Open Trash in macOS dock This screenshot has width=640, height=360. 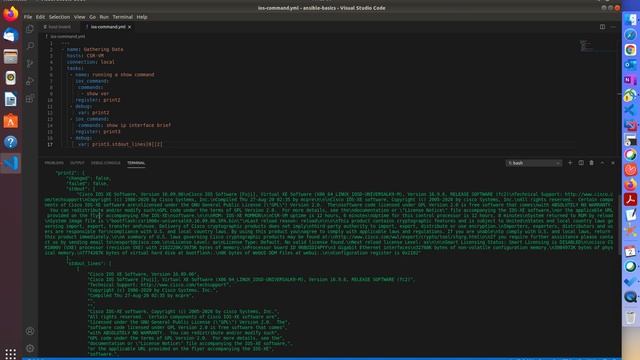(x=630, y=317)
